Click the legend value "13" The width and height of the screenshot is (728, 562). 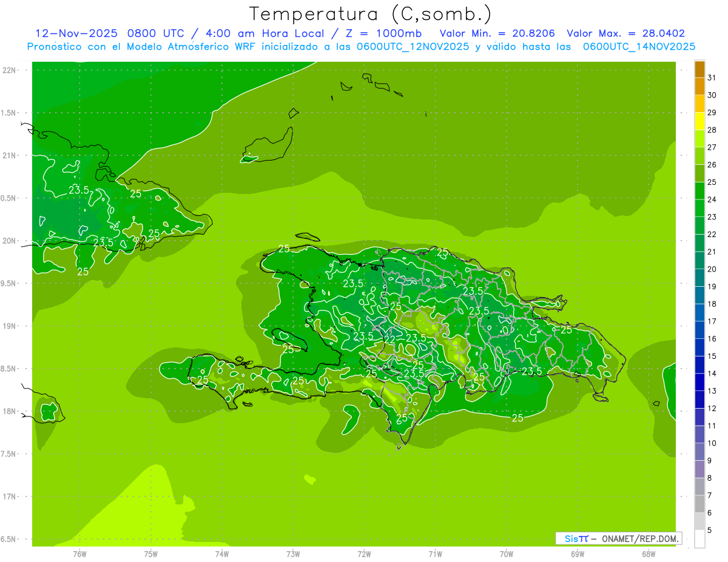point(712,391)
